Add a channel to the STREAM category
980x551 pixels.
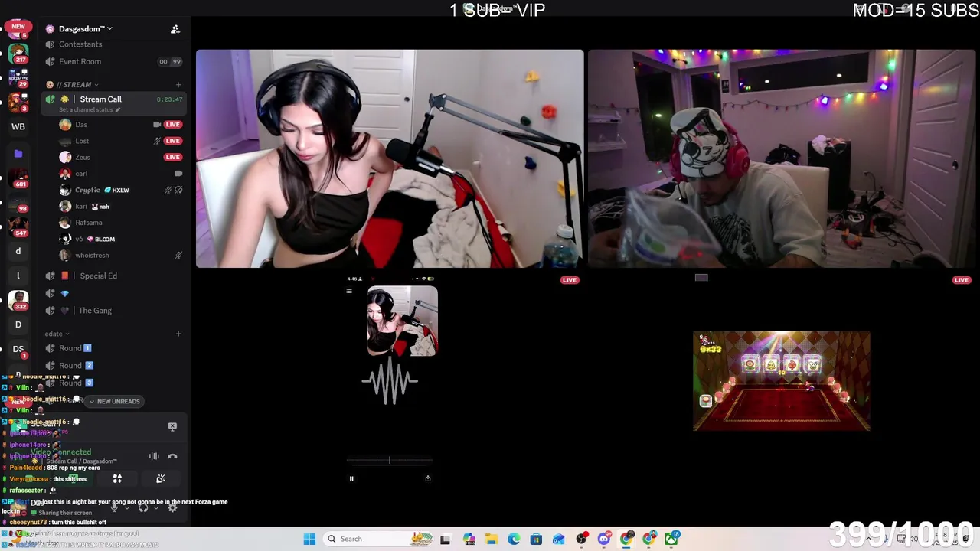(178, 84)
